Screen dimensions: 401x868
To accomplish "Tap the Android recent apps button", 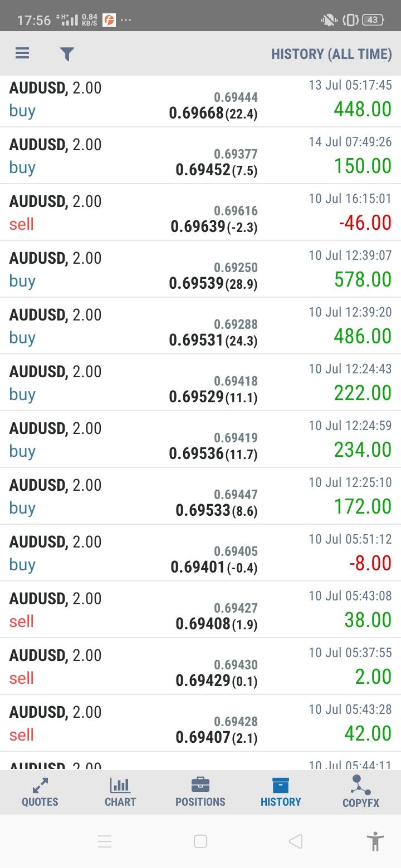I will pyautogui.click(x=105, y=841).
